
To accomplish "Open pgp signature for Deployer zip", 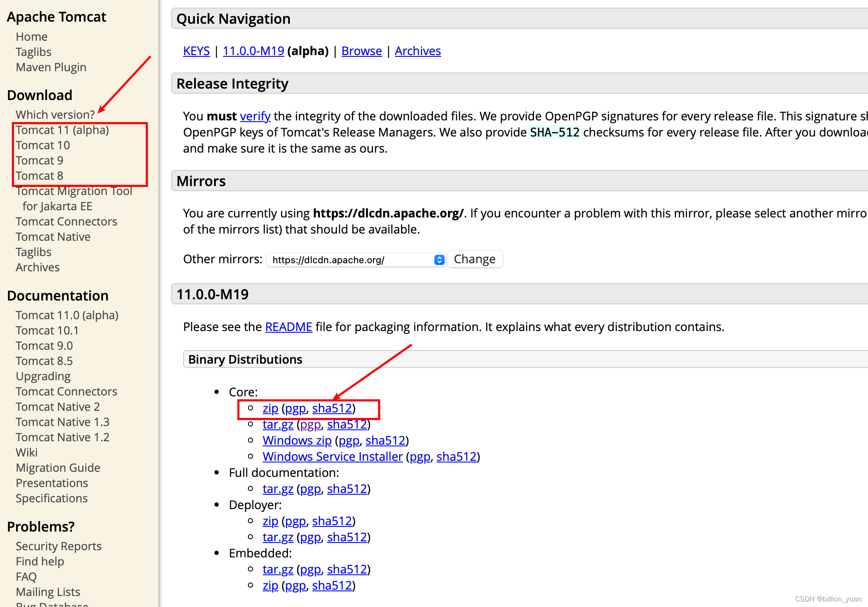I will pos(295,521).
